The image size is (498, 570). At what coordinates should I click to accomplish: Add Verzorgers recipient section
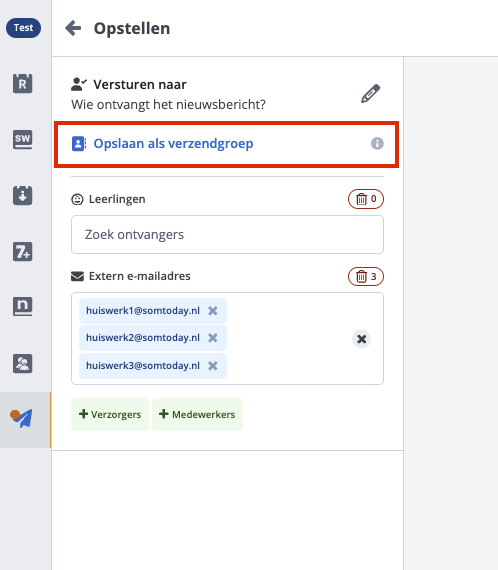pos(110,414)
